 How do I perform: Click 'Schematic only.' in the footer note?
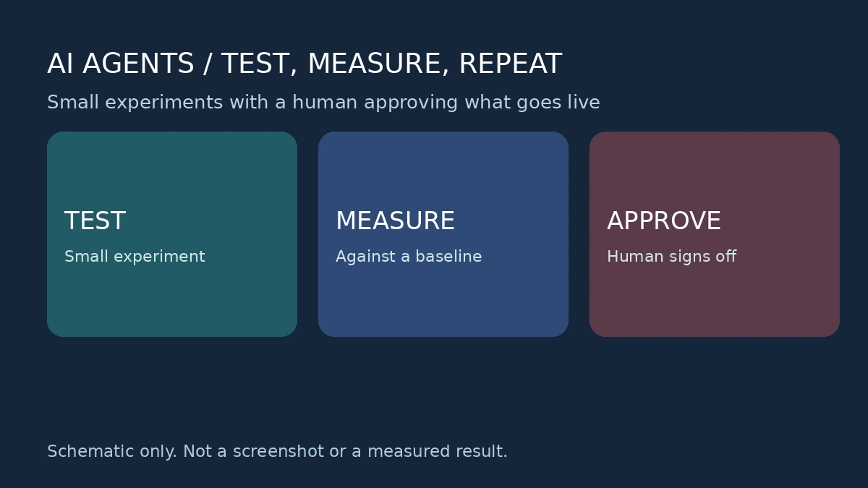tap(112, 452)
